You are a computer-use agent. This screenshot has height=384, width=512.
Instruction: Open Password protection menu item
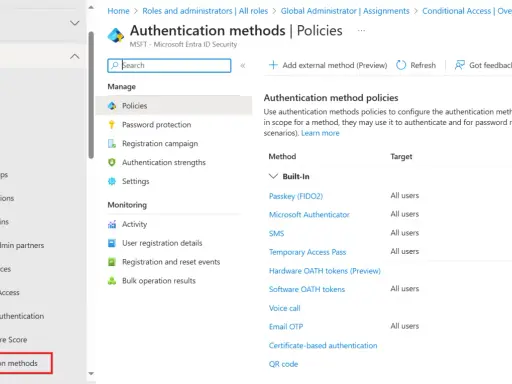[x=156, y=125]
